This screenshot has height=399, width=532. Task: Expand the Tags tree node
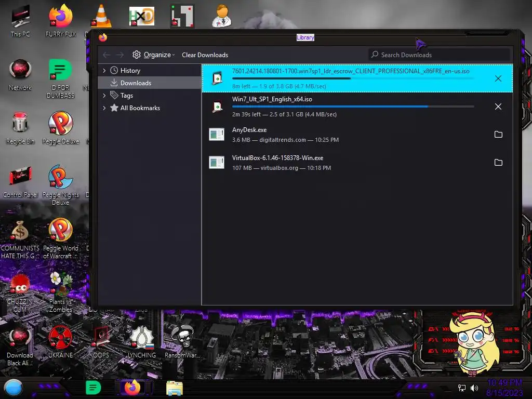click(104, 96)
